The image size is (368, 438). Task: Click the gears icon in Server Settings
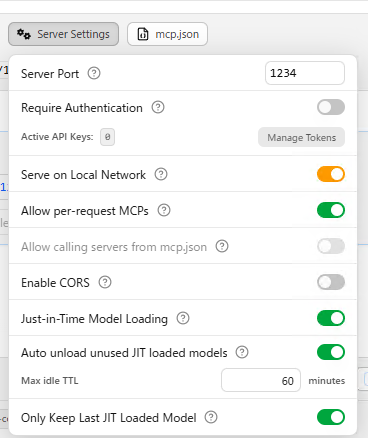(x=24, y=34)
